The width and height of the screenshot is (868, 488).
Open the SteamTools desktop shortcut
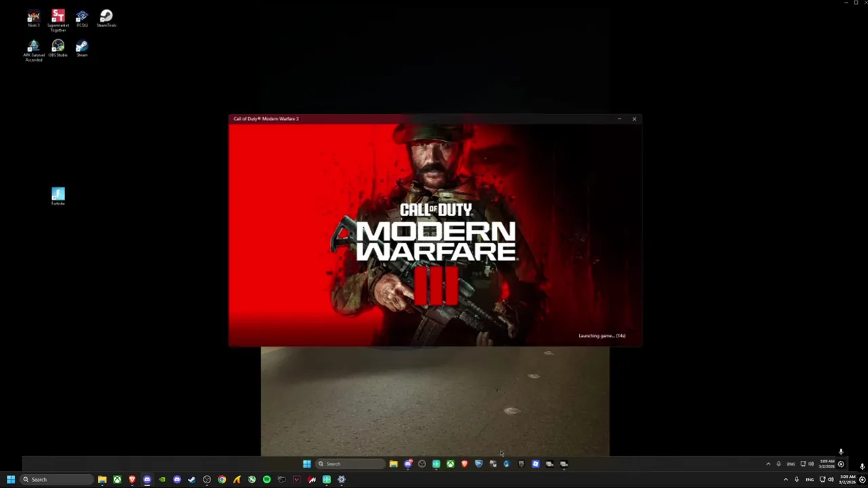tap(106, 18)
